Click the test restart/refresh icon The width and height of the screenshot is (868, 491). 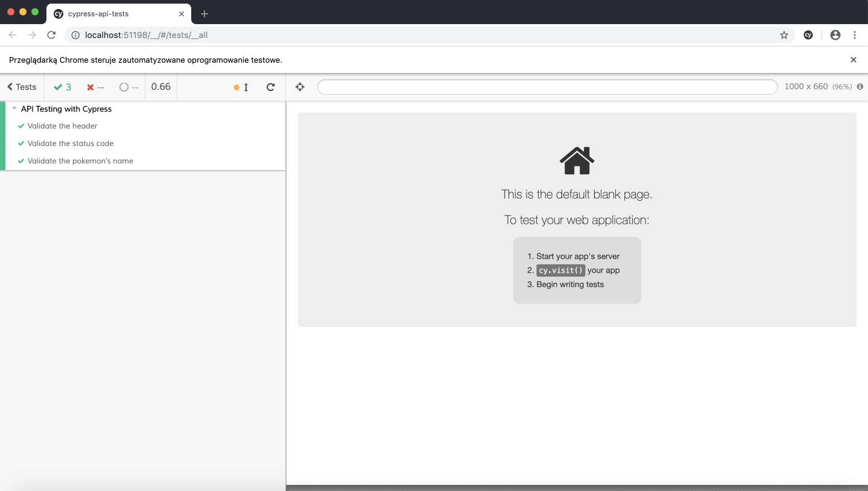tap(270, 86)
